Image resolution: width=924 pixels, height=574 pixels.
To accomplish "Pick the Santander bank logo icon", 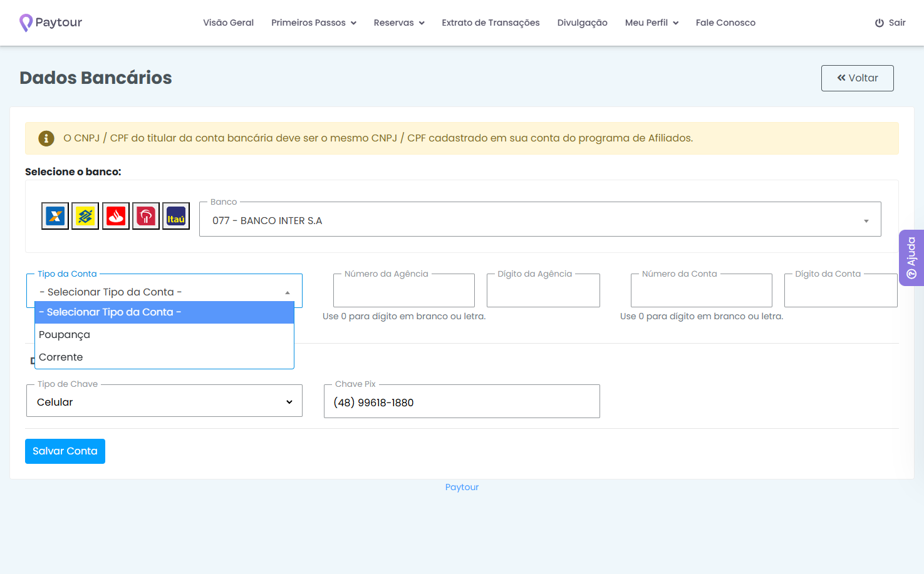I will tap(116, 216).
